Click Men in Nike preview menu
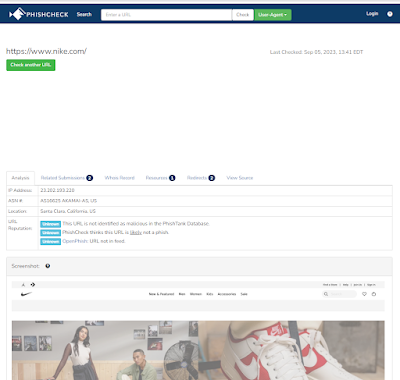 click(x=182, y=294)
